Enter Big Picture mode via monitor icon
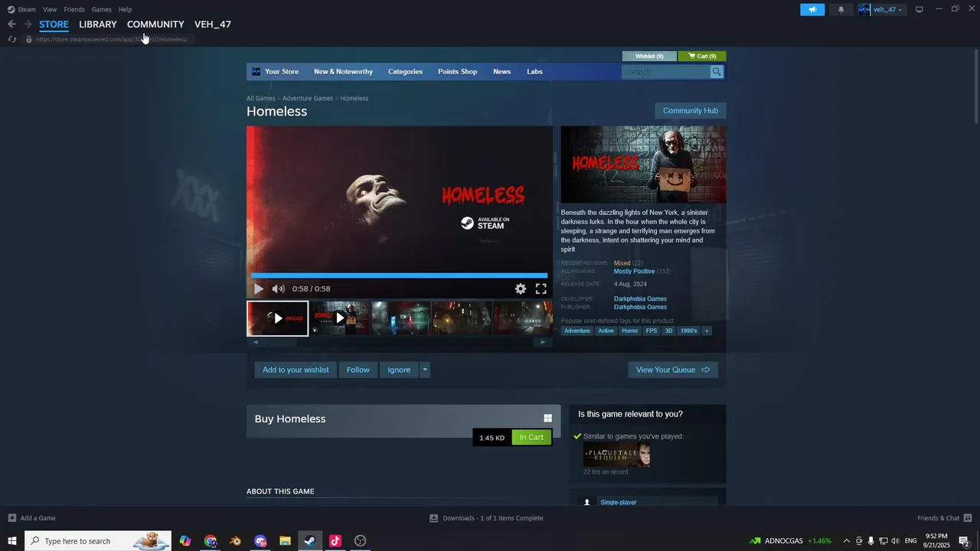Viewport: 980px width, 551px height. [920, 9]
